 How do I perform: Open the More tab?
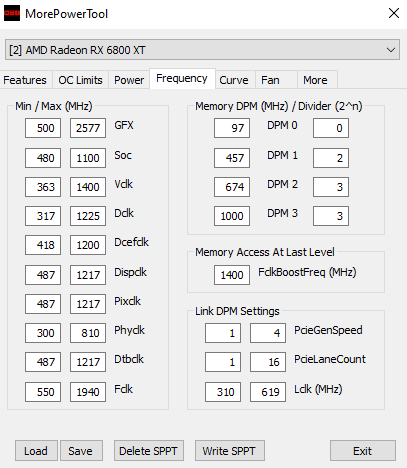(315, 80)
